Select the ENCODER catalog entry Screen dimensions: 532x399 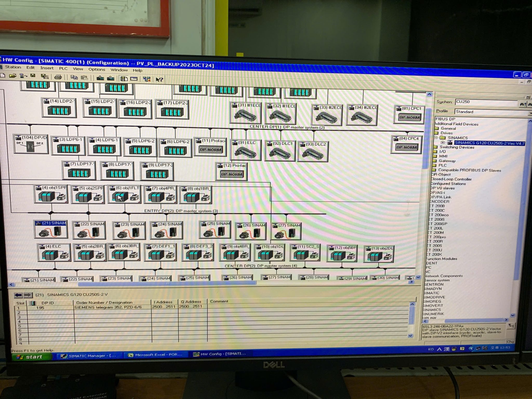[439, 201]
